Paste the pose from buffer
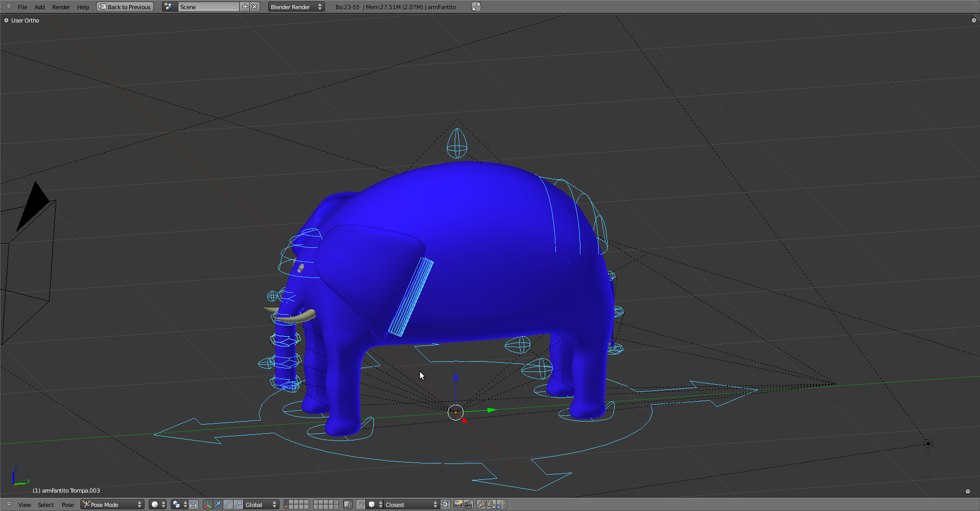The image size is (980, 511). pos(491,504)
